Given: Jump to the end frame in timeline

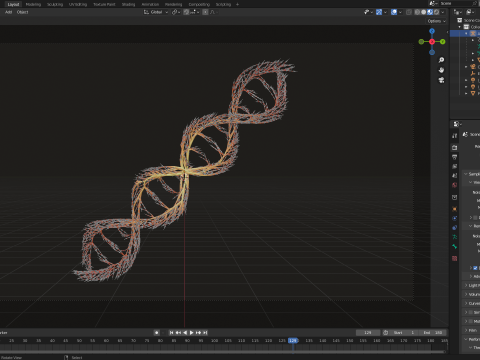Looking at the screenshot, I should [205, 333].
